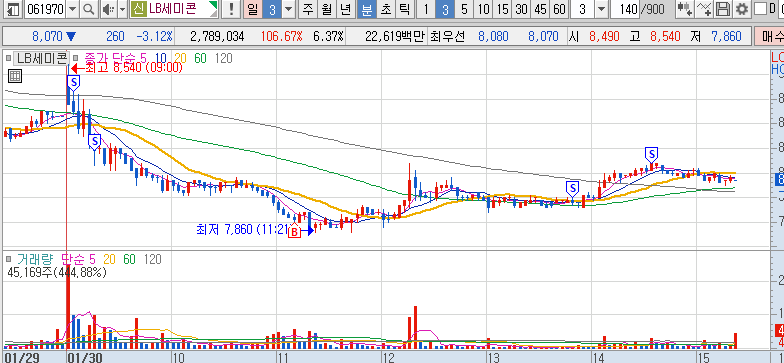Image resolution: width=784 pixels, height=363 pixels.
Task: Click the 20-period moving average legend label
Action: coord(180,58)
